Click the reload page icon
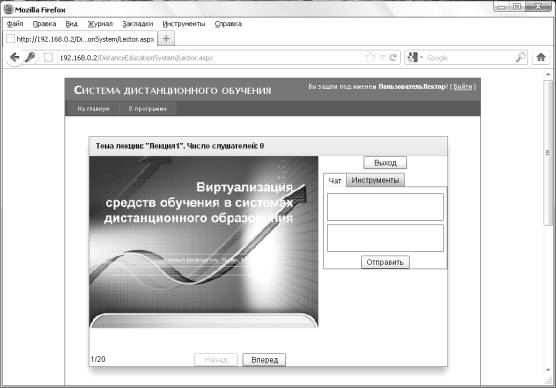Image resolution: width=556 pixels, height=388 pixels. (x=393, y=57)
